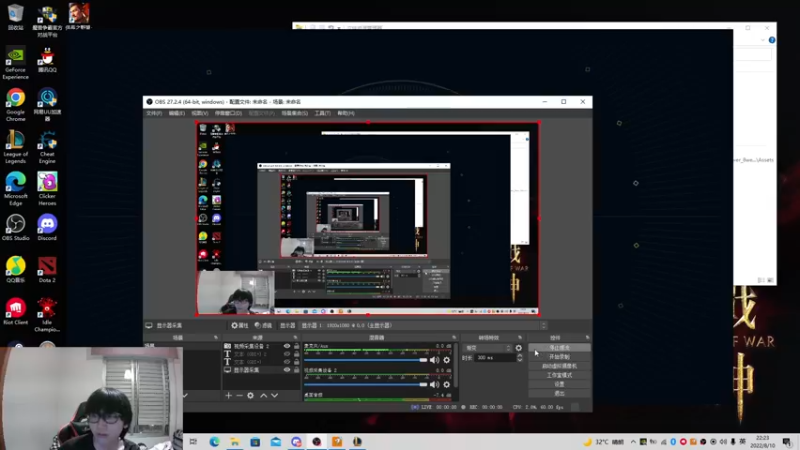The height and width of the screenshot is (450, 800).
Task: Pop out the 转场特效 transitions dock
Action: click(x=520, y=337)
